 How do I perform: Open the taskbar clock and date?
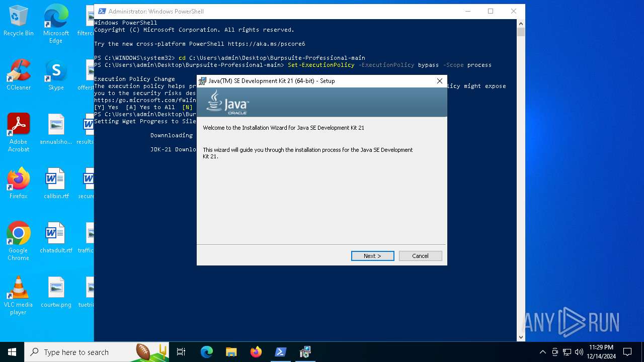601,352
